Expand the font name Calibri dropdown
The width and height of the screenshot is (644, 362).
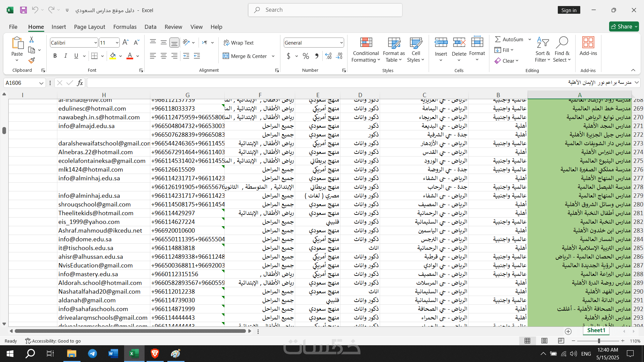click(x=96, y=43)
